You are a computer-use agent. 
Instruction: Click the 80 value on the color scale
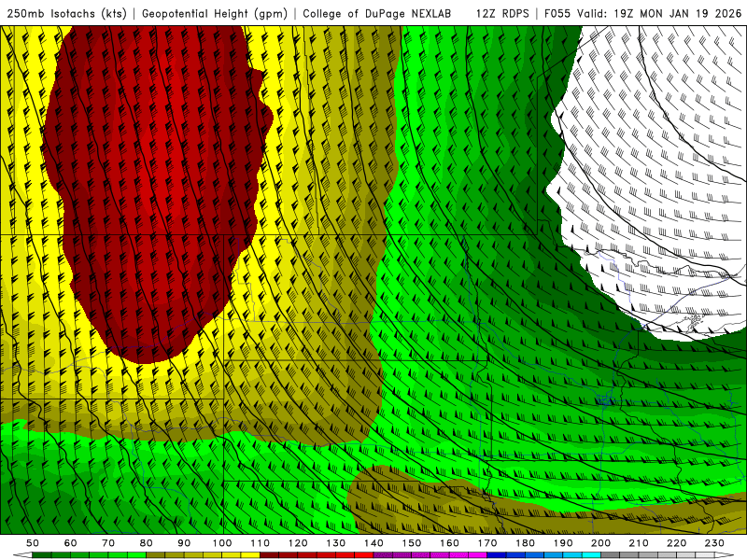(x=147, y=543)
